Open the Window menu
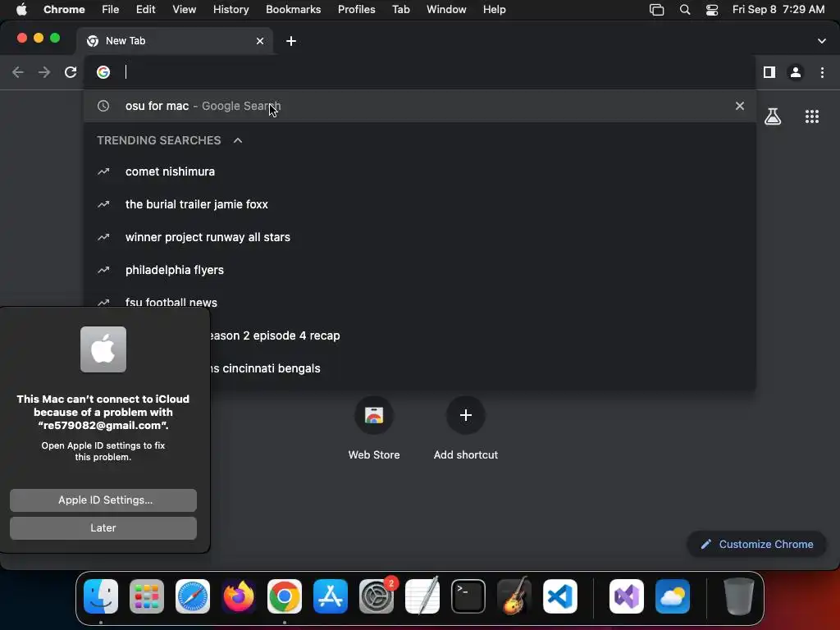Screen dimensions: 840x630 pyautogui.click(x=446, y=10)
